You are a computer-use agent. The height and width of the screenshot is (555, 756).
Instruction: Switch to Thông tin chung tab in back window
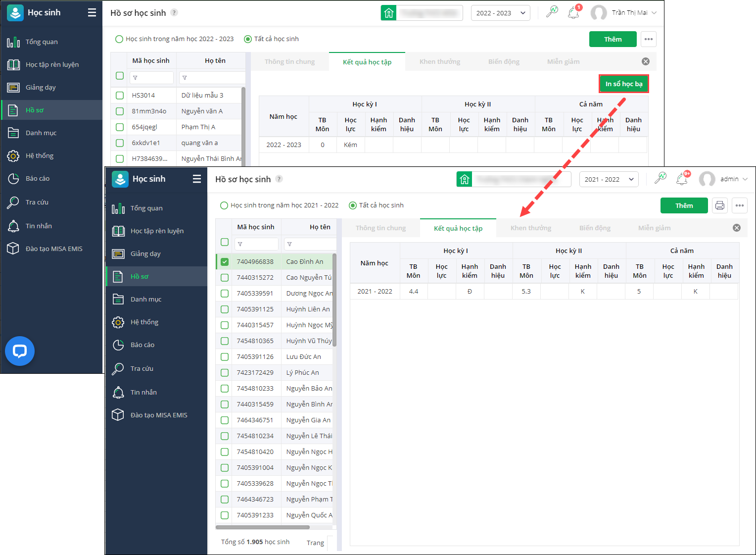[x=290, y=62]
